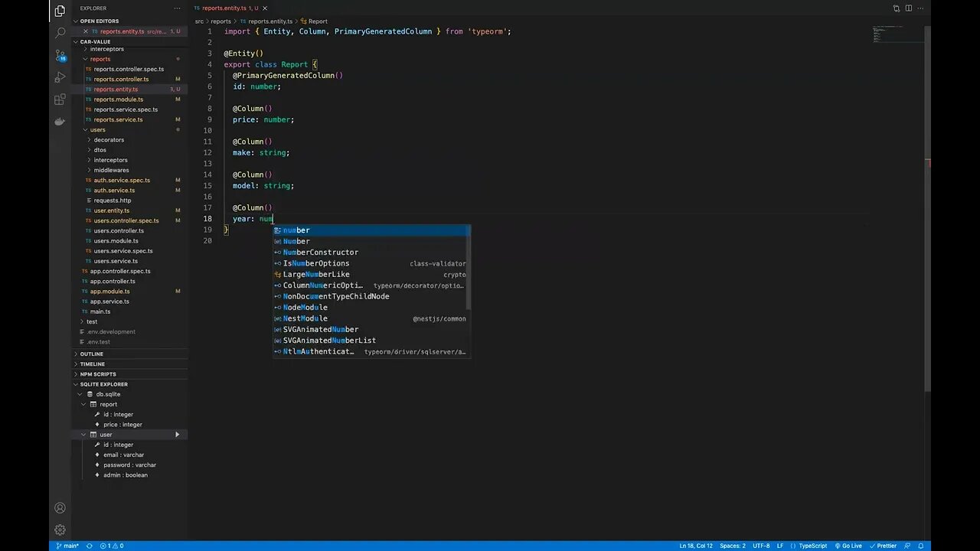Screen dimensions: 980x551
Task: Open the Run and Debug view
Action: (x=60, y=77)
